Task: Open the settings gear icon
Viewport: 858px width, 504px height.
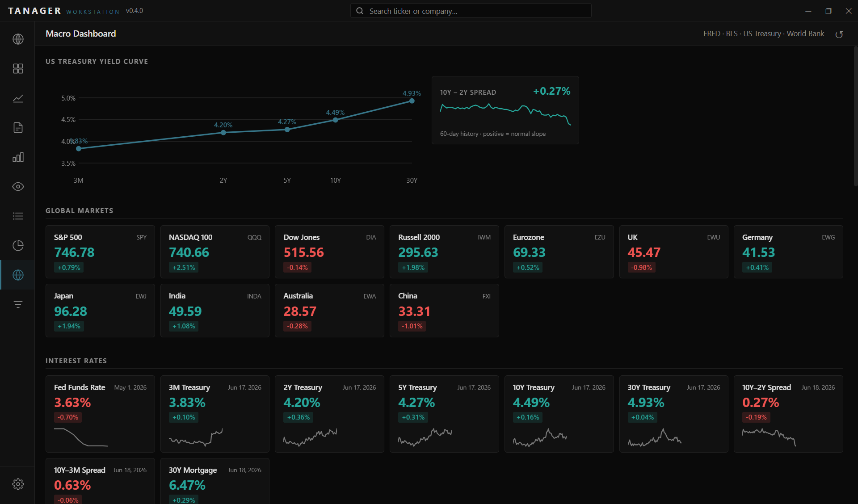Action: pyautogui.click(x=18, y=484)
